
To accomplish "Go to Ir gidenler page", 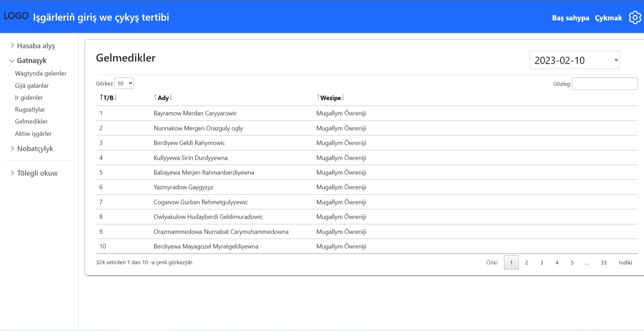I will [29, 98].
